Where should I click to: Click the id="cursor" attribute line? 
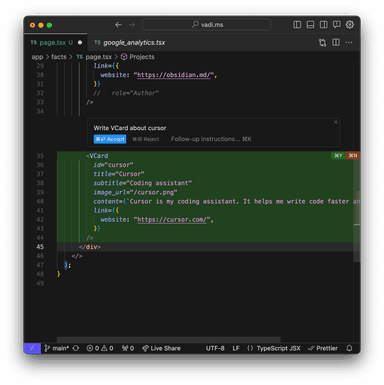click(113, 165)
